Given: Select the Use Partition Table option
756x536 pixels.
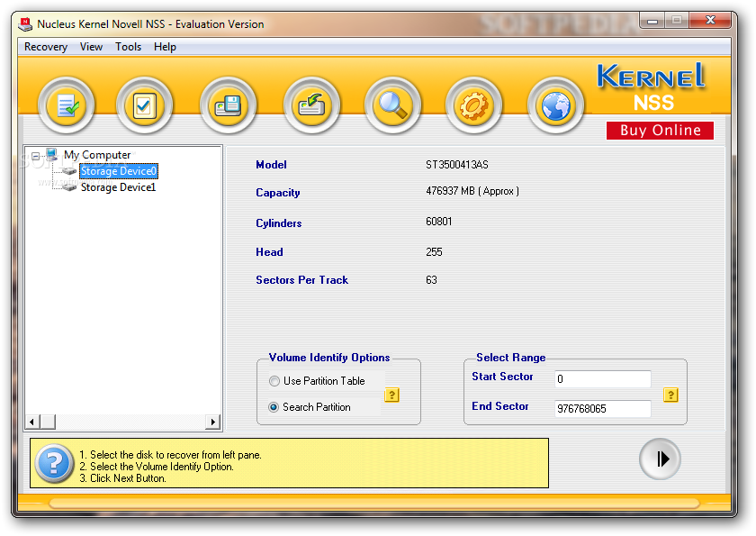Looking at the screenshot, I should click(x=317, y=381).
